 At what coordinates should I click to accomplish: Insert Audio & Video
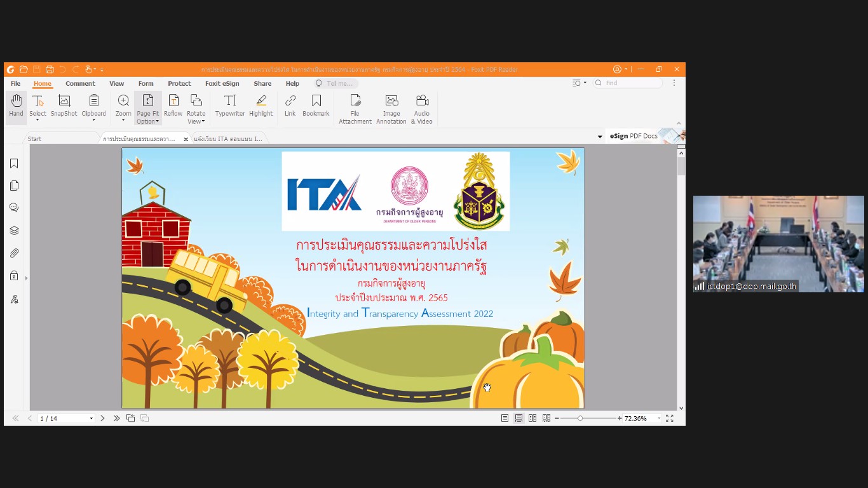click(422, 109)
